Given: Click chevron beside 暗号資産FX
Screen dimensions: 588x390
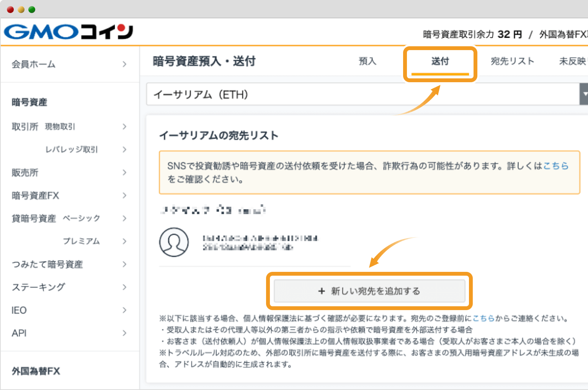Looking at the screenshot, I should (124, 195).
